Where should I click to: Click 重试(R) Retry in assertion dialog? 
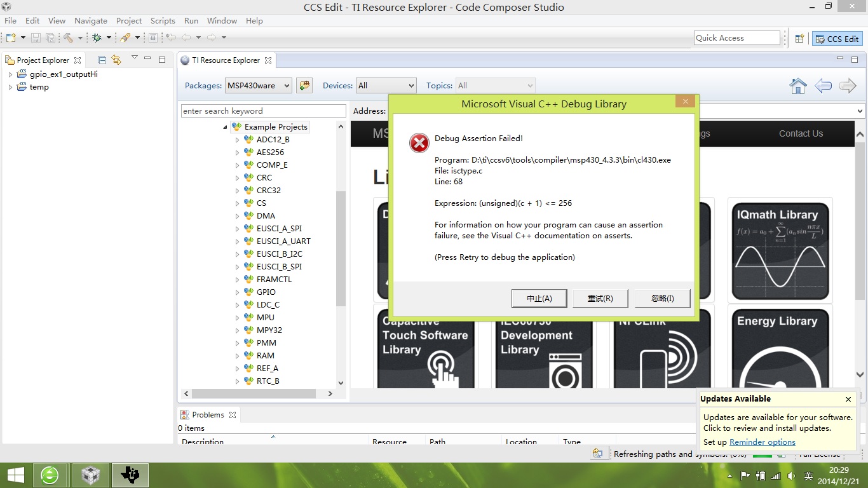tap(600, 299)
